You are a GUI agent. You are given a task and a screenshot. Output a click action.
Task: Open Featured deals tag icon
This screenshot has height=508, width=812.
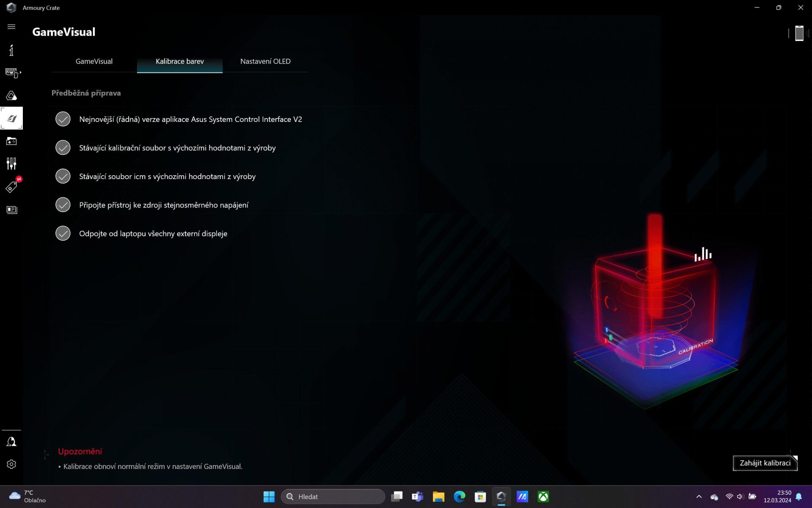(x=11, y=187)
